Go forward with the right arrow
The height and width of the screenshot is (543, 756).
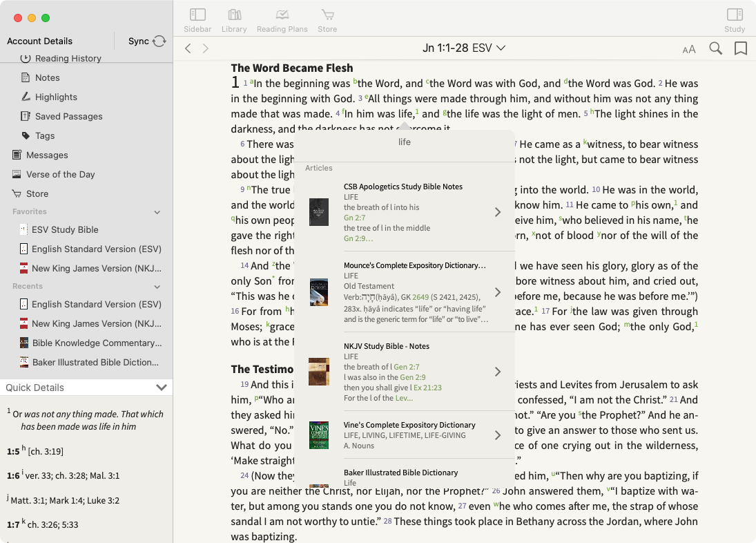click(x=205, y=48)
